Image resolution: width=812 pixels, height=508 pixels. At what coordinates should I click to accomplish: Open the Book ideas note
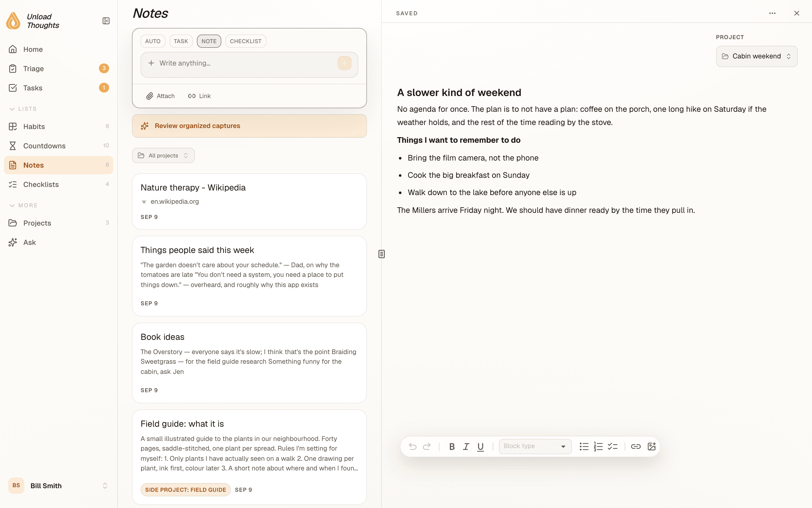tap(249, 363)
